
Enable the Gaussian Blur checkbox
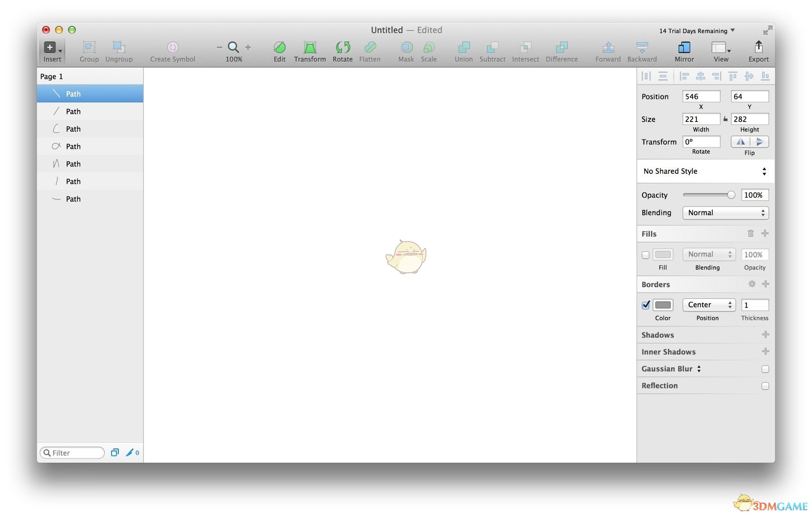pyautogui.click(x=765, y=369)
